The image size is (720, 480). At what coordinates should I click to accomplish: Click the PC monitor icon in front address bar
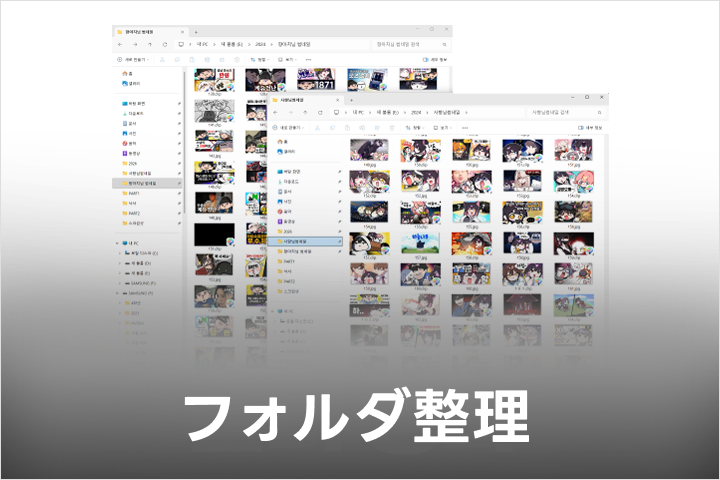(x=337, y=113)
